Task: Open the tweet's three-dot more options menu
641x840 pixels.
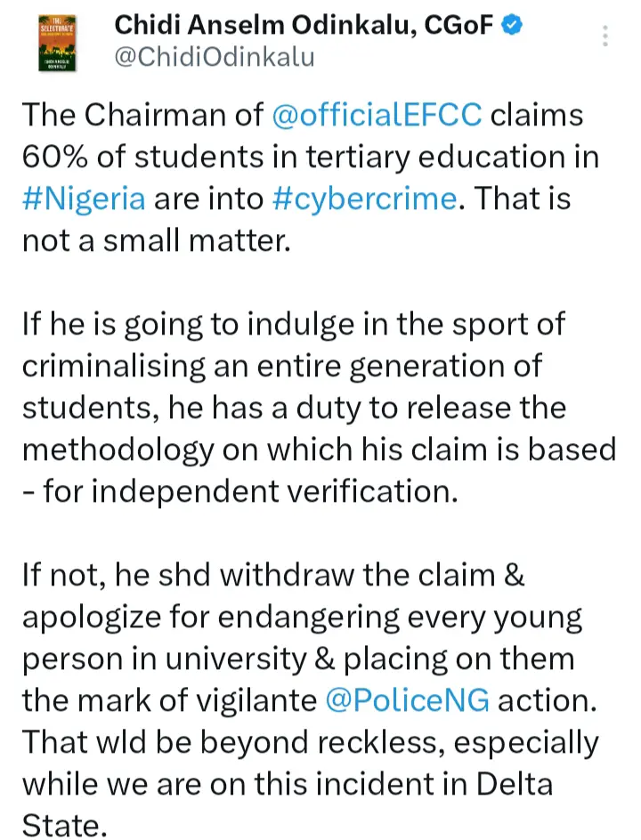Action: (x=605, y=36)
